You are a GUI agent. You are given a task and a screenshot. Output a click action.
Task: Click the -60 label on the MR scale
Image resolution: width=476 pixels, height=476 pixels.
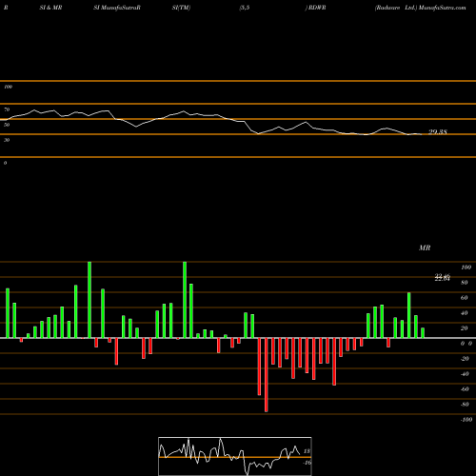465,389
